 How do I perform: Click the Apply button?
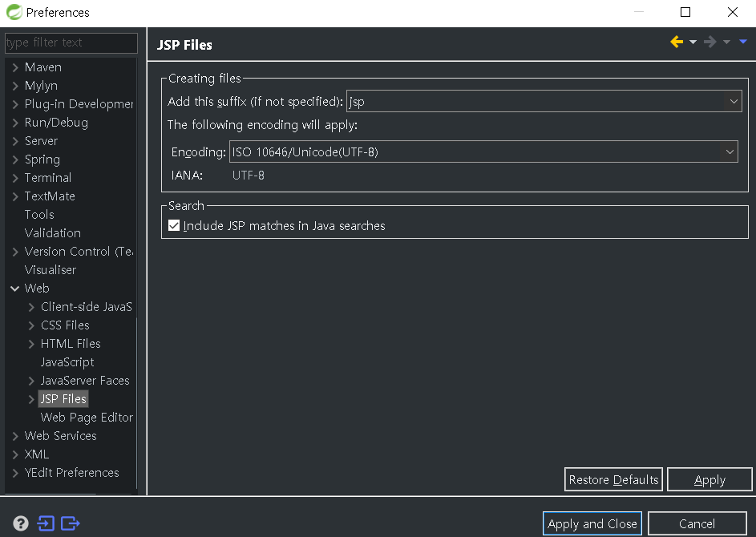click(710, 479)
